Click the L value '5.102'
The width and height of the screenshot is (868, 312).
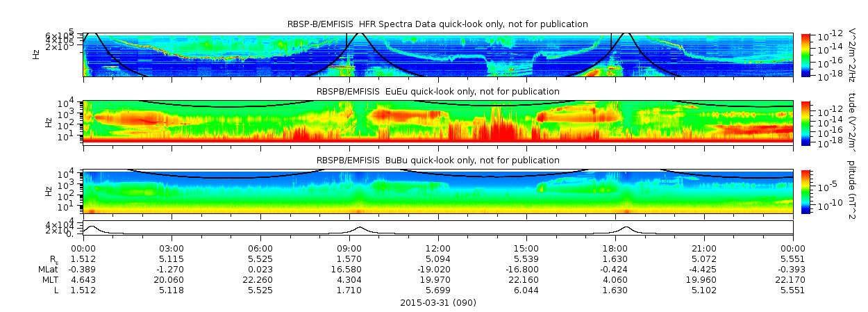click(704, 290)
